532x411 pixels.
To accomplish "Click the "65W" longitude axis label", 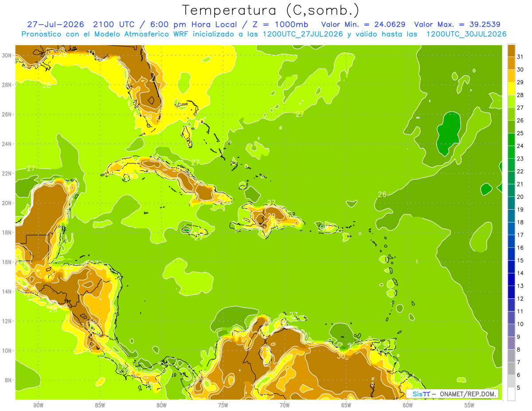I will coord(346,405).
